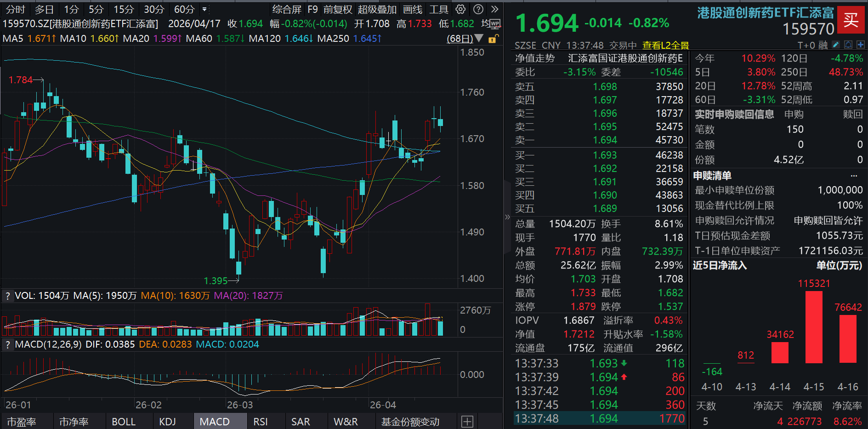Image resolution: width=868 pixels, height=429 pixels.
Task: Expand toolbar with double chevron arrow
Action: pos(494,9)
